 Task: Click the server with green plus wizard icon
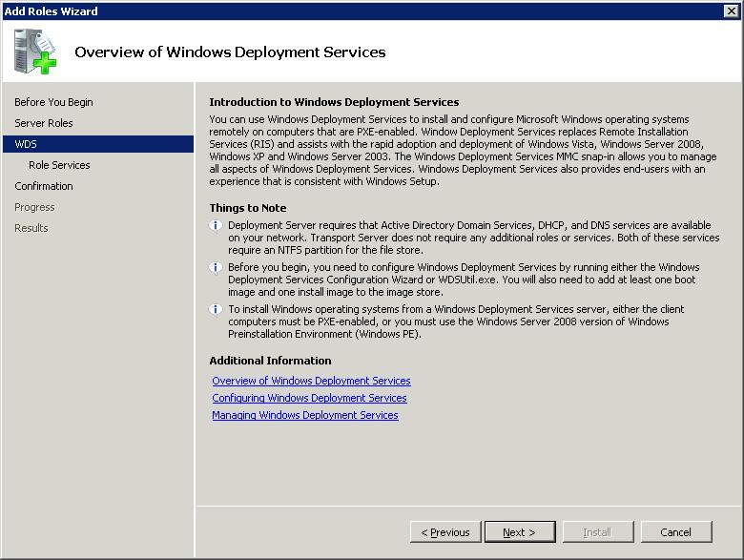pyautogui.click(x=34, y=52)
